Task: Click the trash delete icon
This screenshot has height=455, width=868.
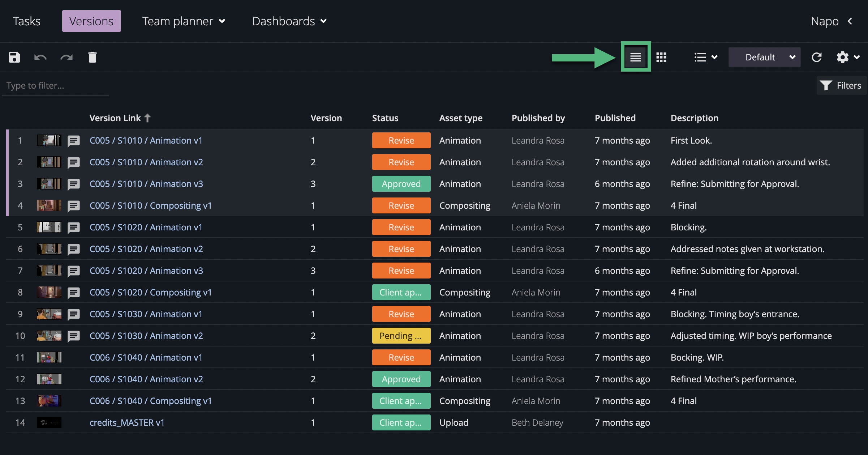Action: click(93, 57)
